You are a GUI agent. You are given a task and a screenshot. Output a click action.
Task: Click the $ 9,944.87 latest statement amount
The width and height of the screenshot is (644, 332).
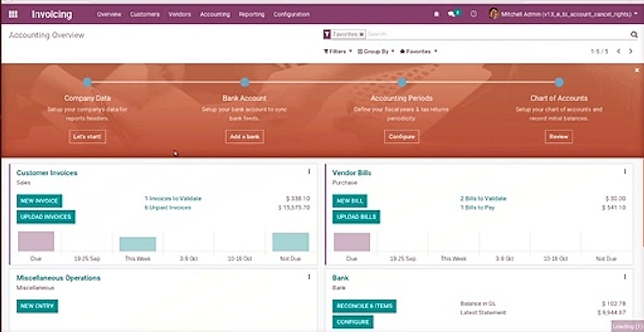tap(612, 313)
